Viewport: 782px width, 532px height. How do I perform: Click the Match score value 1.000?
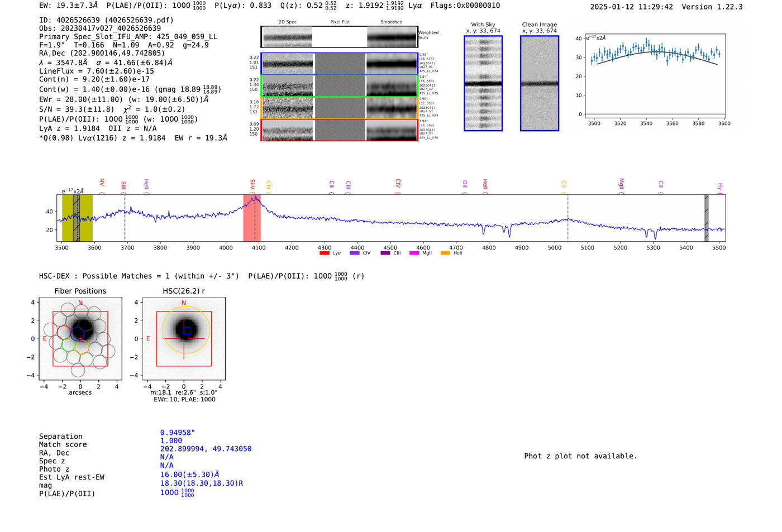[x=171, y=441]
